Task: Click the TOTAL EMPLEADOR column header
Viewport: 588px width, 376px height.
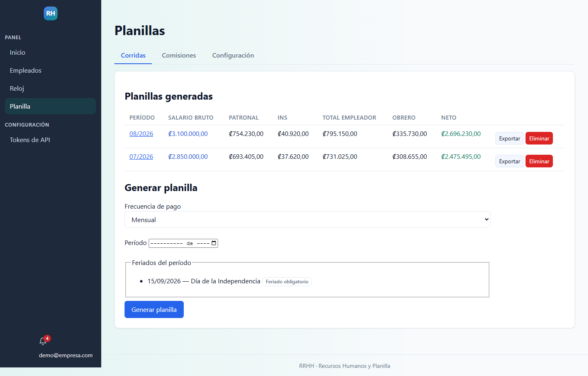Action: [x=349, y=118]
